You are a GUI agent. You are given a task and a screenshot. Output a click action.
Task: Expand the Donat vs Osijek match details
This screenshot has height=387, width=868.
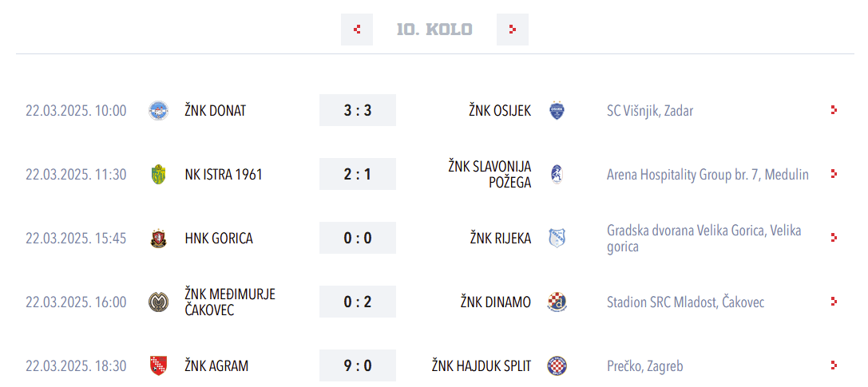point(834,110)
